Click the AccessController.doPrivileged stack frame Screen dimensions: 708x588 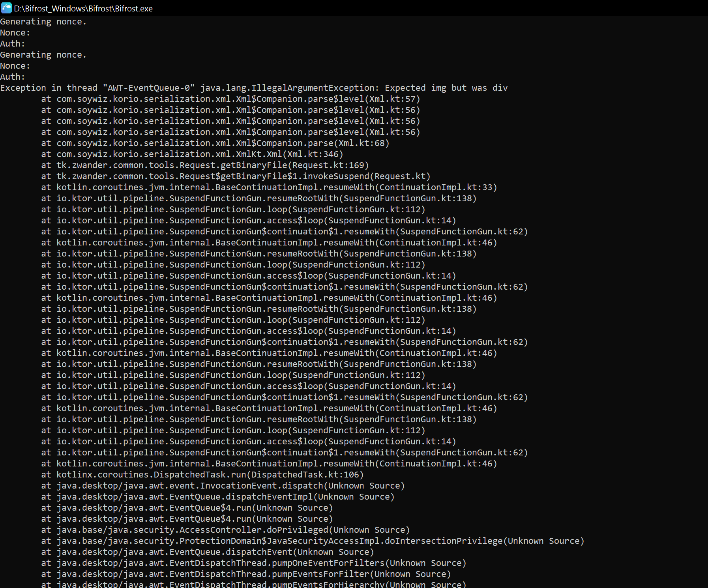click(x=225, y=530)
